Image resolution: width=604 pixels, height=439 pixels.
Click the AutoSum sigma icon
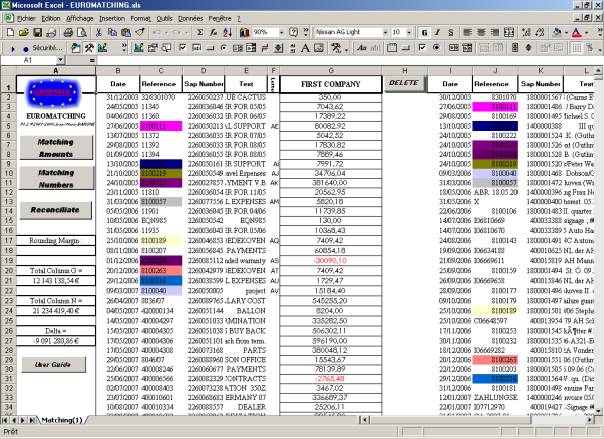click(x=200, y=32)
